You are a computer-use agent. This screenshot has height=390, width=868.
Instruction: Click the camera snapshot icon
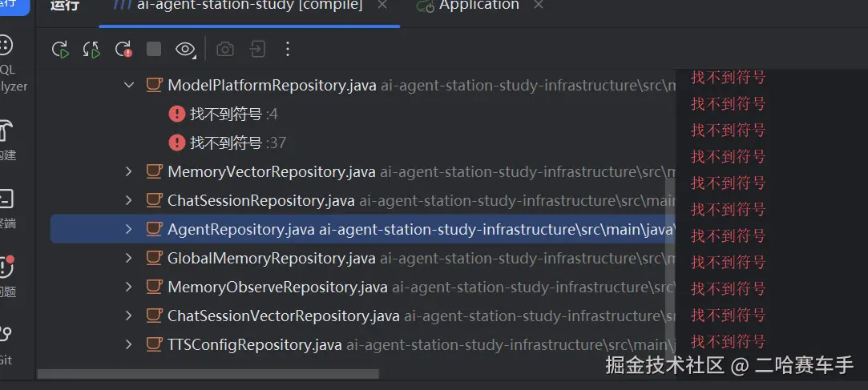click(224, 49)
